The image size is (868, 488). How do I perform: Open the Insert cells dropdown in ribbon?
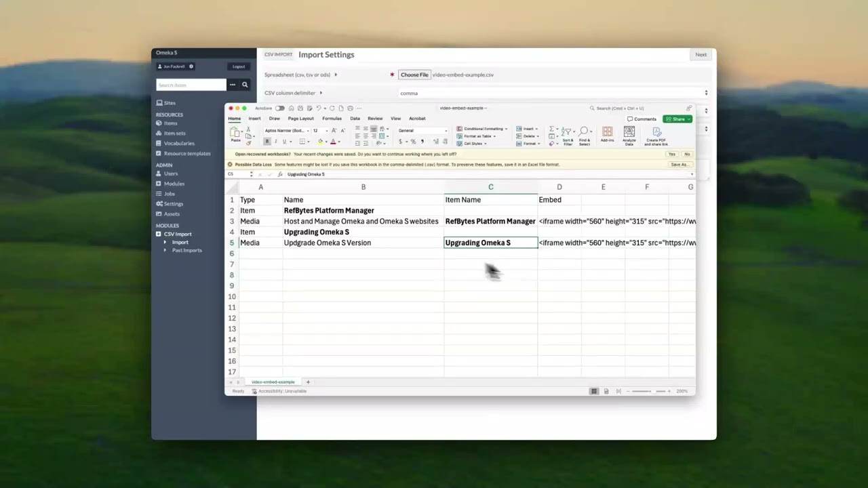click(527, 129)
